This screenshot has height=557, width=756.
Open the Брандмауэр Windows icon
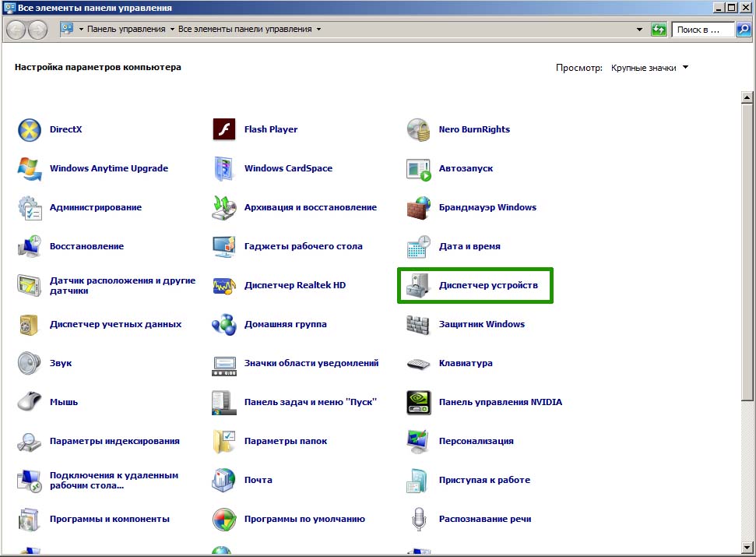coord(419,208)
